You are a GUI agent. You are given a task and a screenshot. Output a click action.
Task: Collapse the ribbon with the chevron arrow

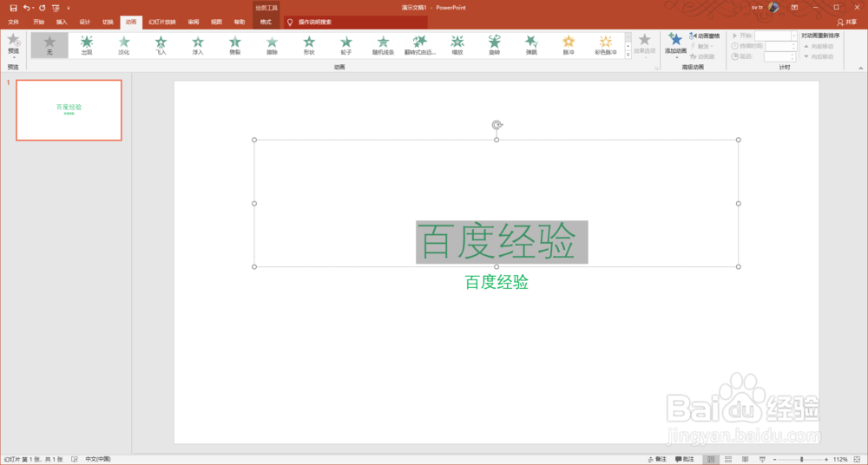[861, 68]
